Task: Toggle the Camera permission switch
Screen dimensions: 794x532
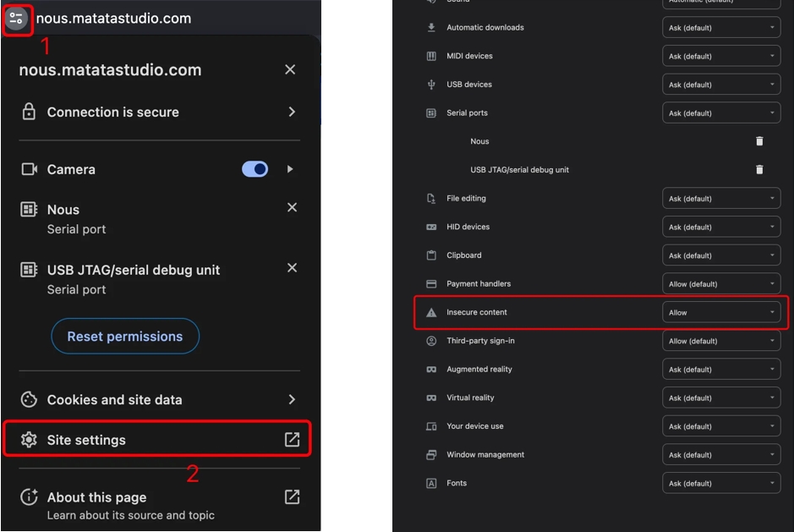Action: [255, 169]
